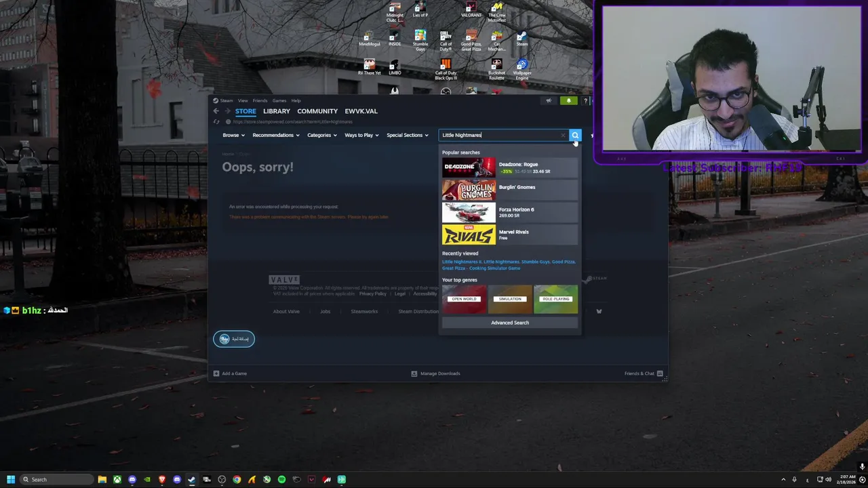Switch to the LIBRARY tab
This screenshot has height=488, width=868.
277,111
